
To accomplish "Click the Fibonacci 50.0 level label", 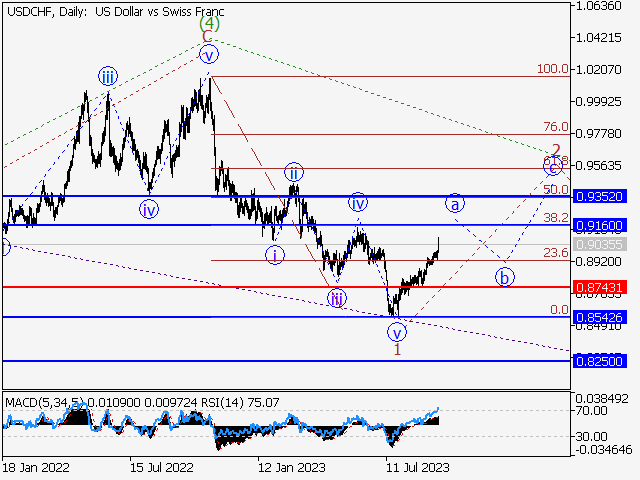I will 556,189.
